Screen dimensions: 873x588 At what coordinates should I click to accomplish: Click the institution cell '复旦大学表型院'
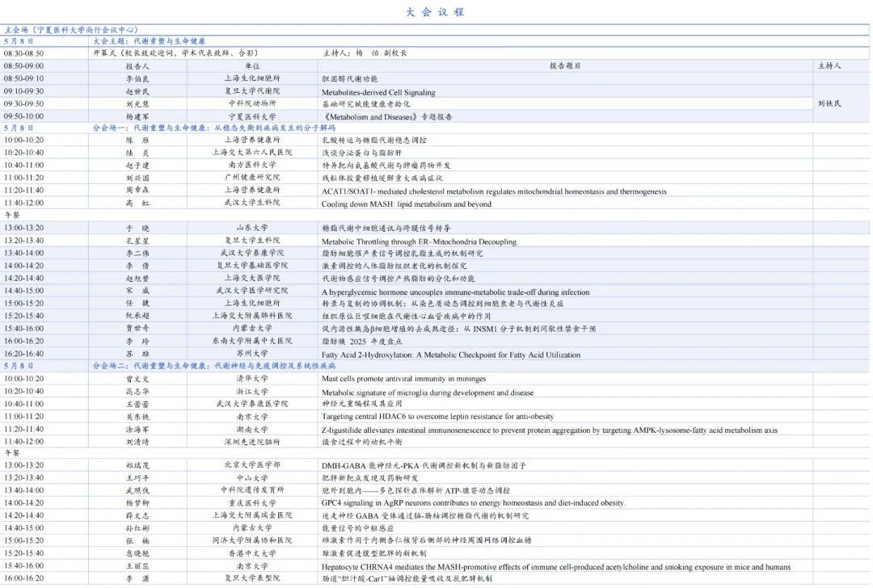coord(252,578)
